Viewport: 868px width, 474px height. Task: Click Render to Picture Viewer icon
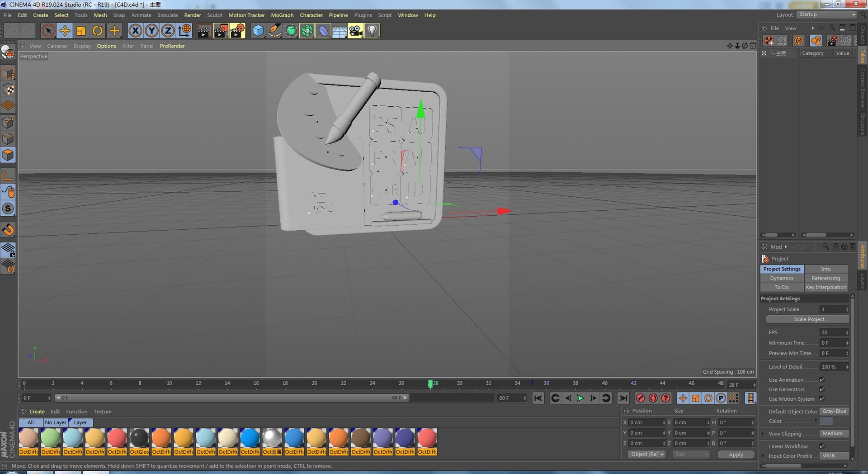pos(221,31)
